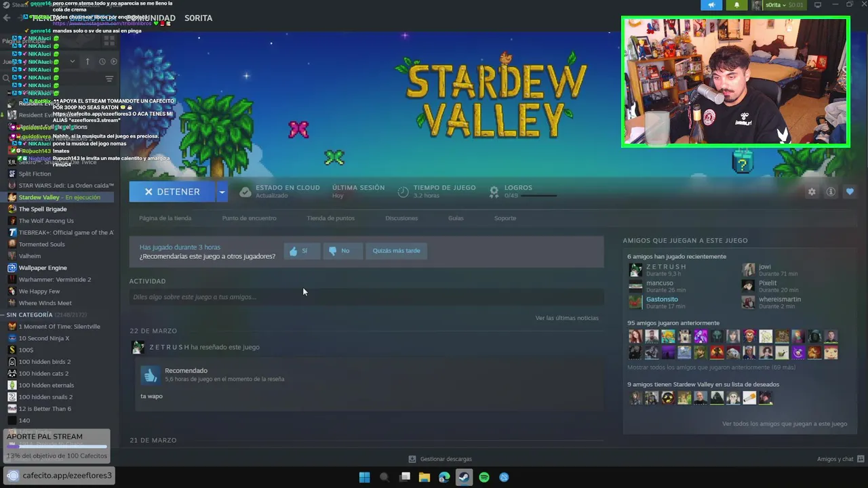
Task: Open friend Gastonsito's profile
Action: coord(662,300)
